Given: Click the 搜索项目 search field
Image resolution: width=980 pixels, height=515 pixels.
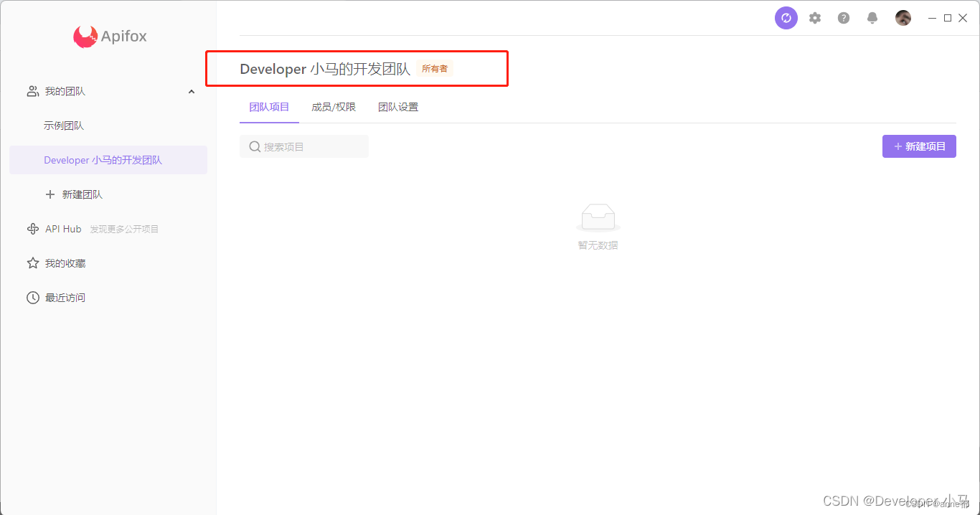Looking at the screenshot, I should click(304, 146).
